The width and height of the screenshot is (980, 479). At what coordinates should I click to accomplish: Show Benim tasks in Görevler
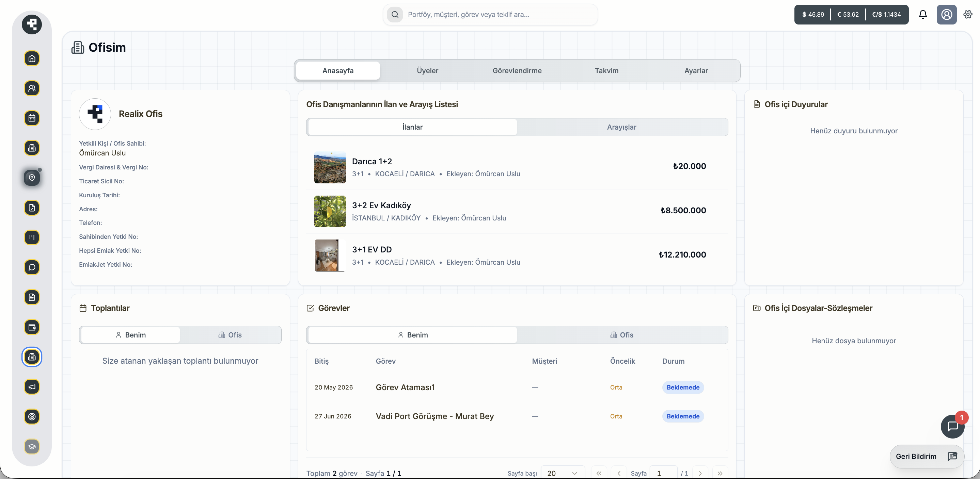tap(412, 335)
